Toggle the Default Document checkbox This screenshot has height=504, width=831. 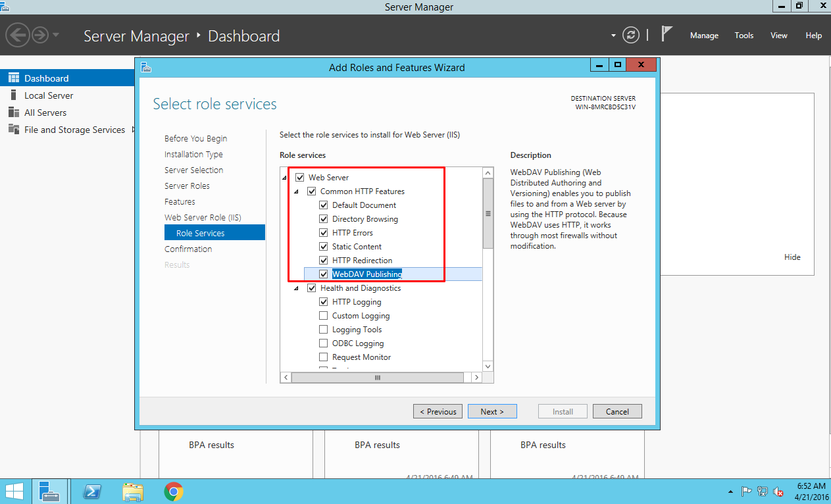324,205
